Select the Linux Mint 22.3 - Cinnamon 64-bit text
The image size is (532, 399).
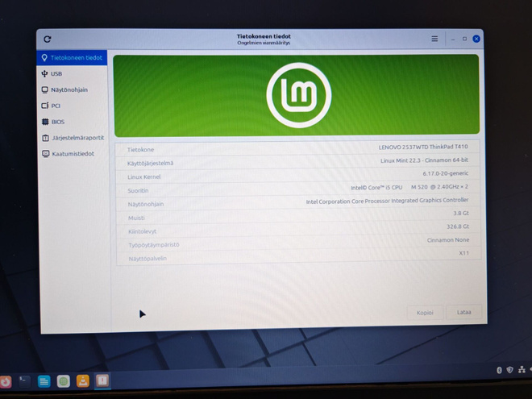tap(424, 160)
